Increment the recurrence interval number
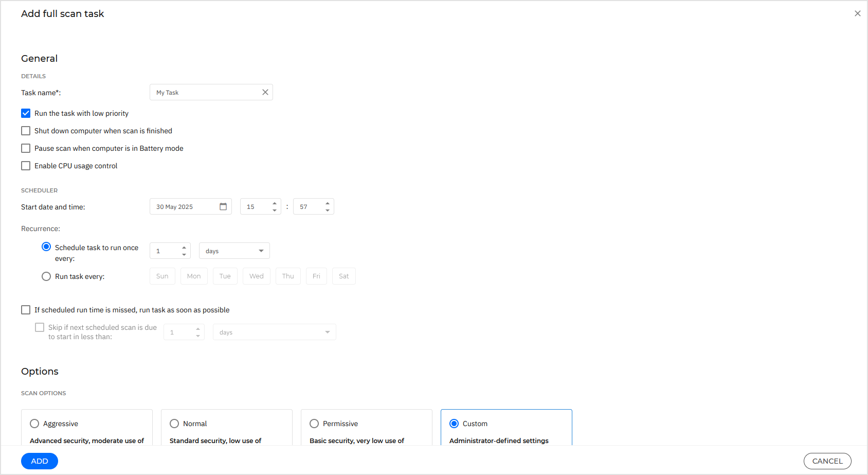The width and height of the screenshot is (868, 475). point(184,248)
